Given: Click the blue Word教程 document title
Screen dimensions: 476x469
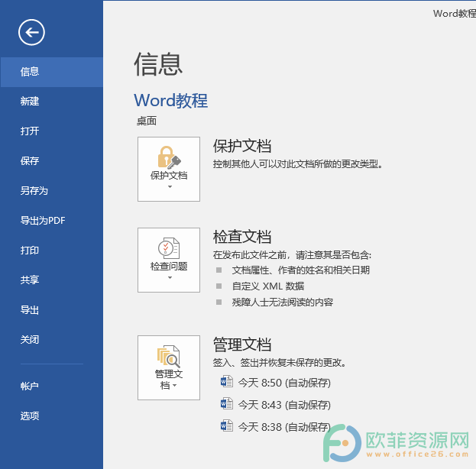Looking at the screenshot, I should (x=171, y=101).
